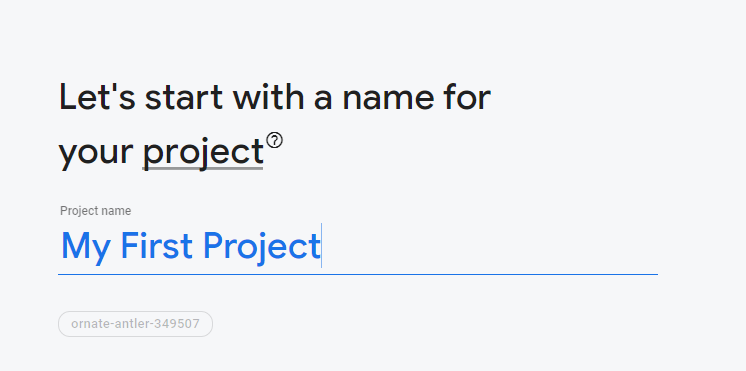Image resolution: width=746 pixels, height=371 pixels.
Task: Click the "Let's" word in the heading
Action: (97, 98)
